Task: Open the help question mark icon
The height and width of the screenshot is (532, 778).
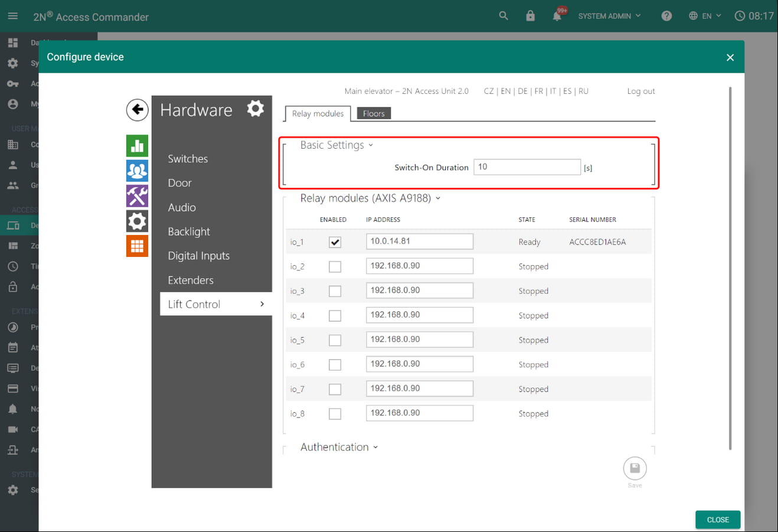Action: point(666,16)
